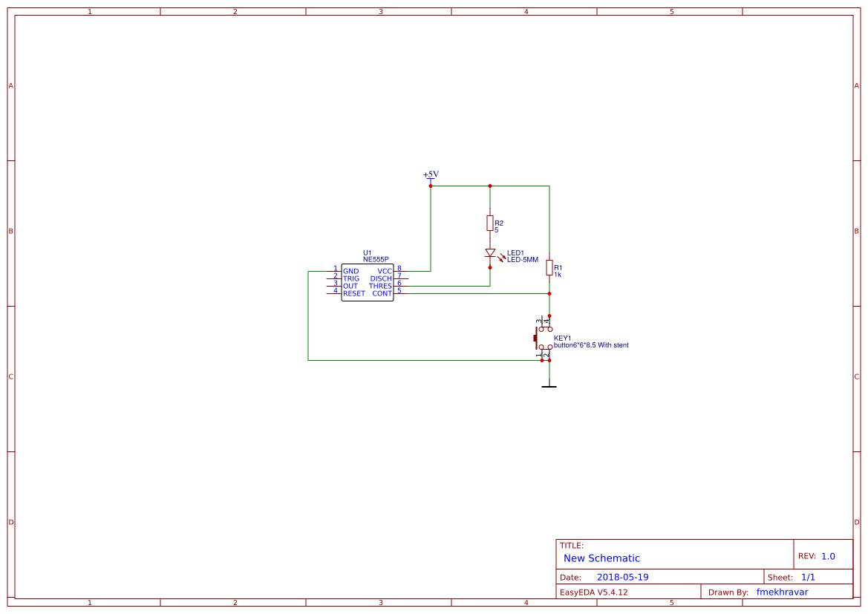Image resolution: width=868 pixels, height=614 pixels.
Task: Click the junction dot on pin 5 wire
Action: click(x=549, y=293)
